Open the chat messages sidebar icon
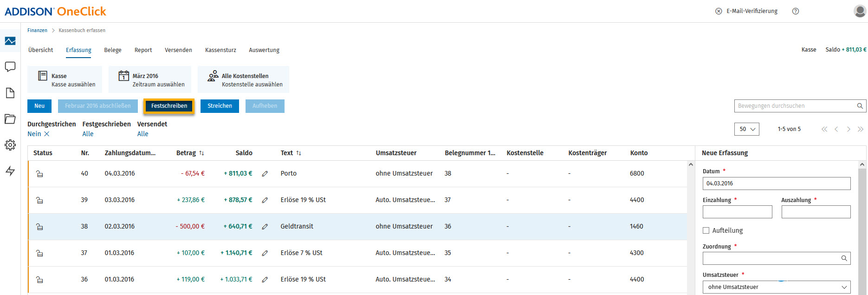Viewport: 868px width, 295px height. [10, 67]
